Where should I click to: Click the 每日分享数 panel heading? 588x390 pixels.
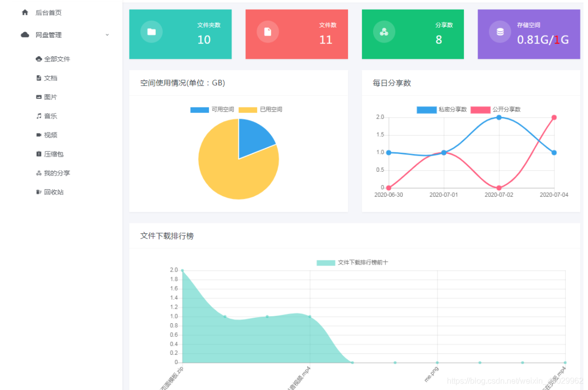point(392,83)
